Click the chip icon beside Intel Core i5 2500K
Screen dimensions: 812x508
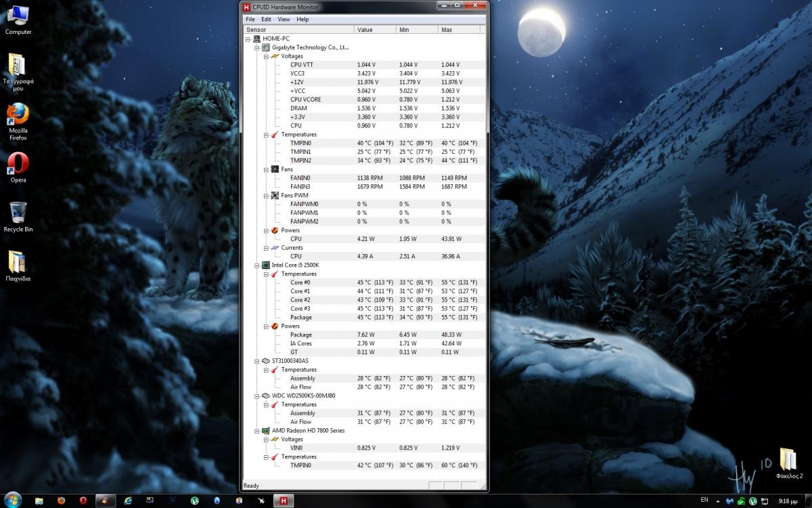[x=266, y=266]
